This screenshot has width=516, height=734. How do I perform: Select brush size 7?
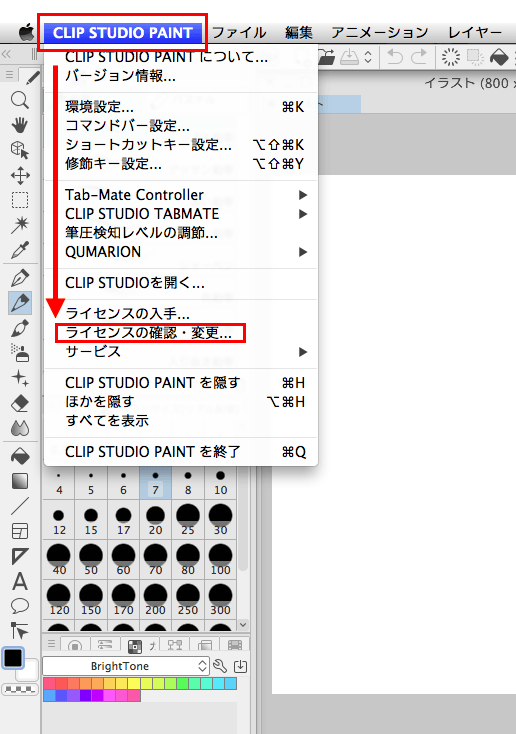coord(155,483)
